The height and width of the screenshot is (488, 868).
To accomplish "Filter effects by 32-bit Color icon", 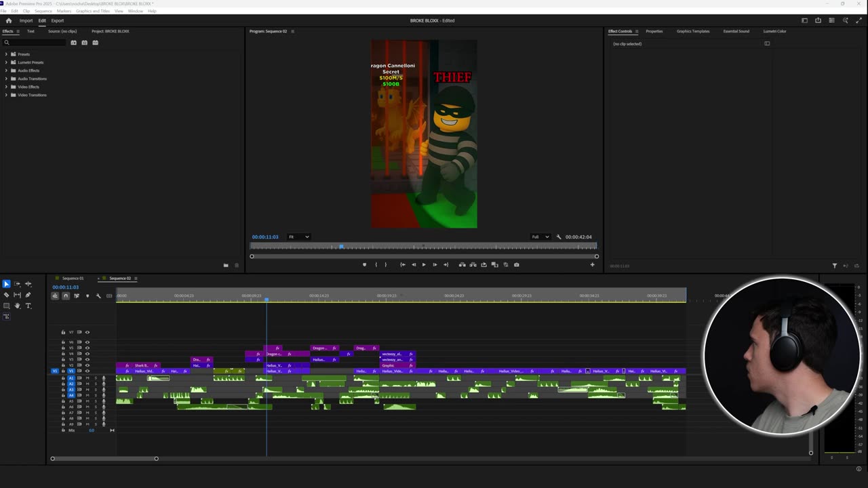I will coord(85,43).
